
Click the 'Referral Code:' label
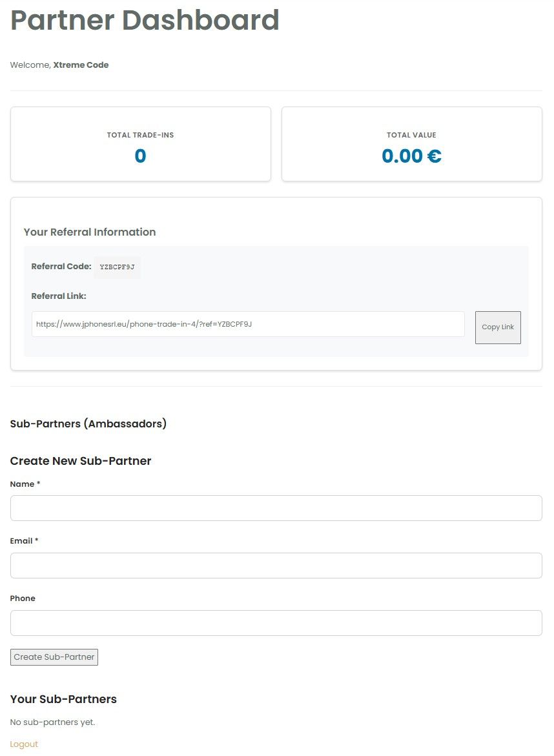61,267
